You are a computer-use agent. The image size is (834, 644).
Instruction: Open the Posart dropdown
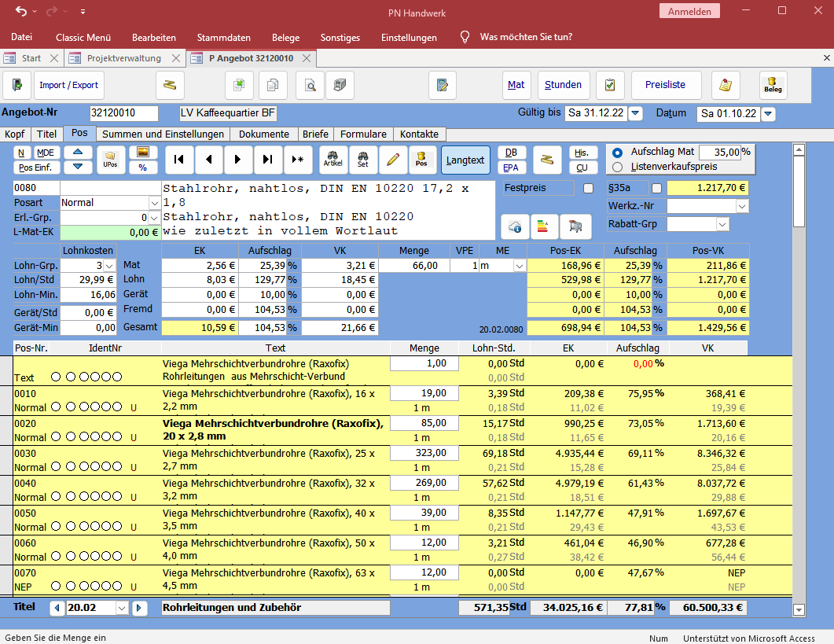[x=154, y=203]
